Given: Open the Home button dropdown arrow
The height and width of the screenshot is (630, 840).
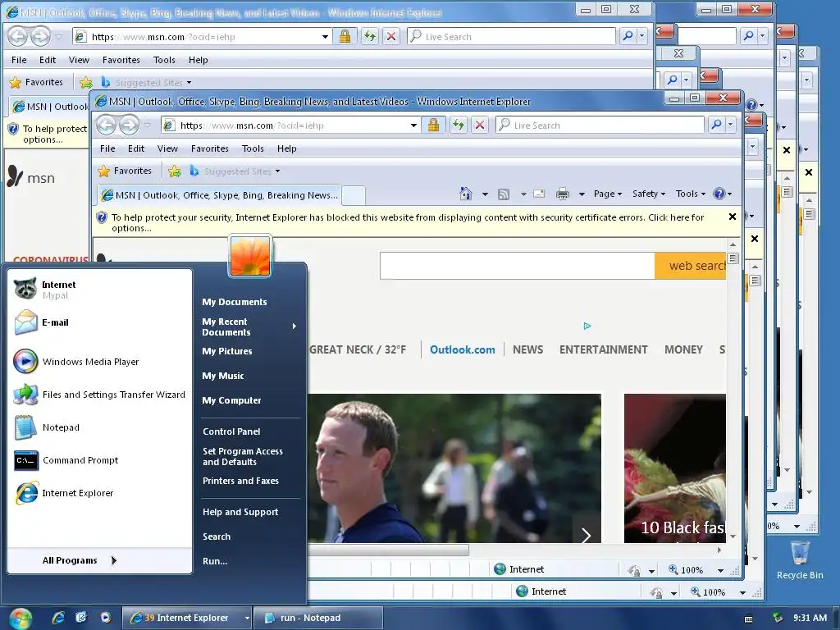Looking at the screenshot, I should (485, 194).
